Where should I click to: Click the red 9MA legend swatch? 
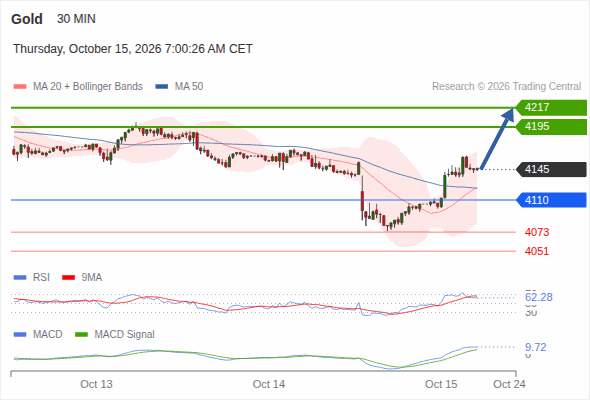tap(68, 278)
